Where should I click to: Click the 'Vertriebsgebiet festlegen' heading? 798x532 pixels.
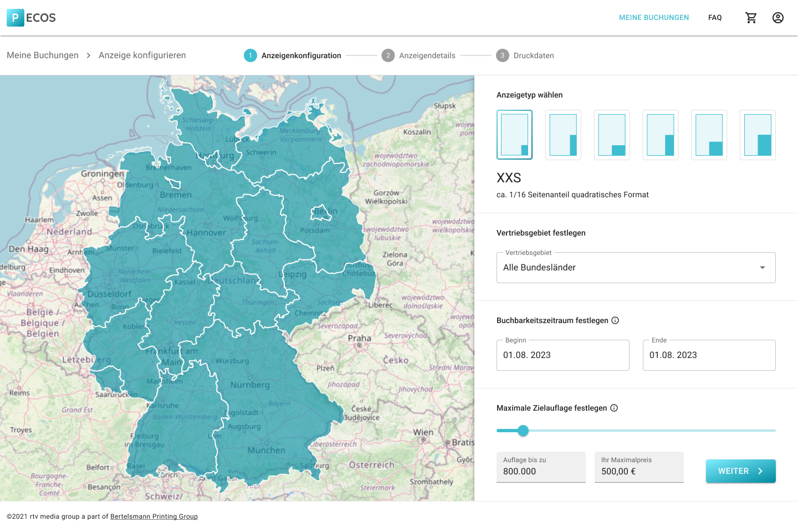click(541, 233)
